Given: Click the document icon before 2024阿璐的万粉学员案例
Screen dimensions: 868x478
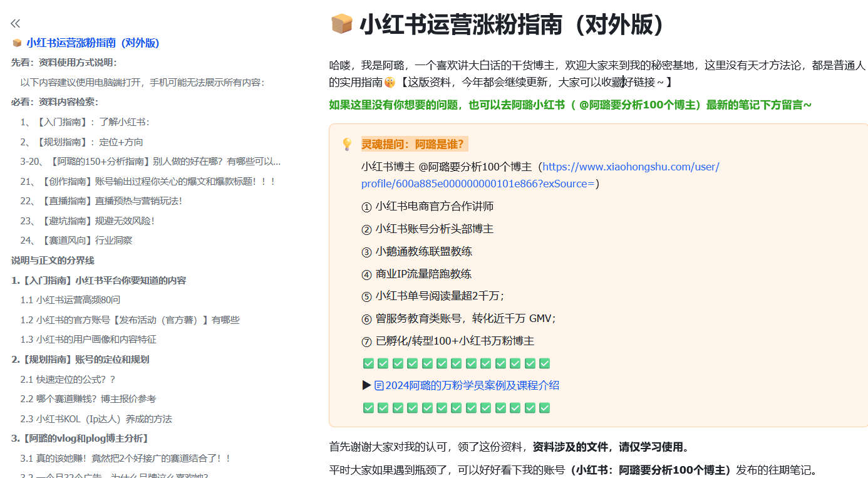Looking at the screenshot, I should (x=379, y=386).
